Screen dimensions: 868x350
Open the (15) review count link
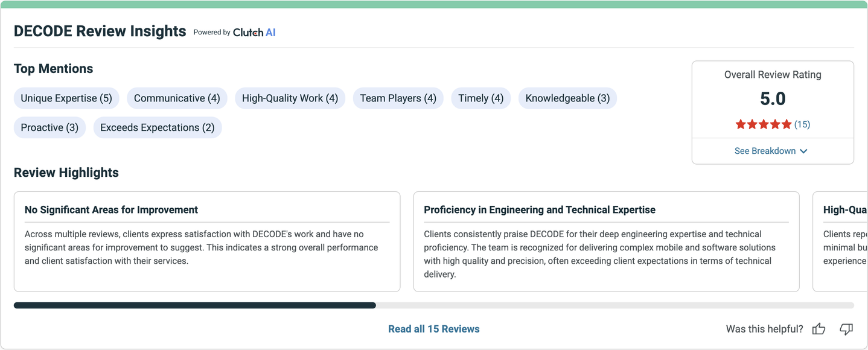click(802, 124)
